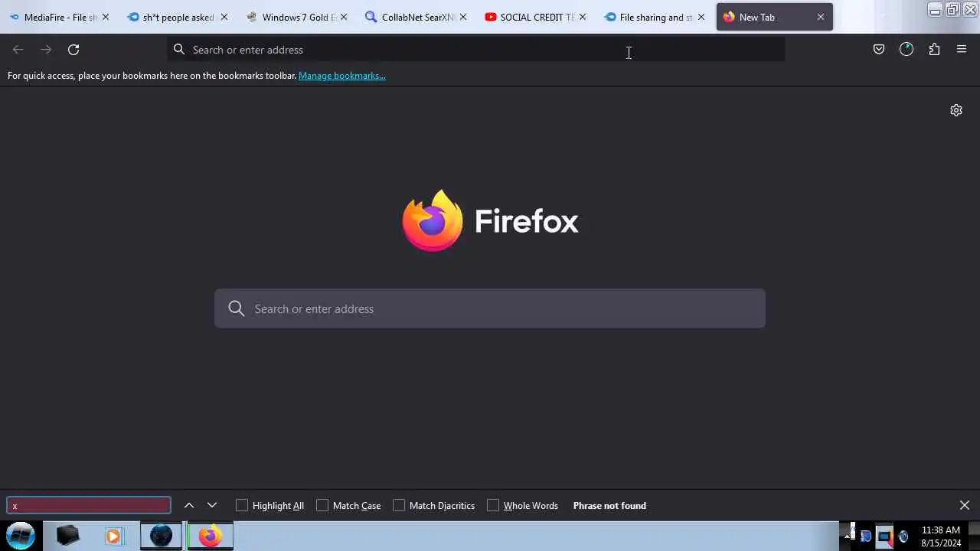Focus the center page search box
The width and height of the screenshot is (980, 551).
pyautogui.click(x=490, y=308)
